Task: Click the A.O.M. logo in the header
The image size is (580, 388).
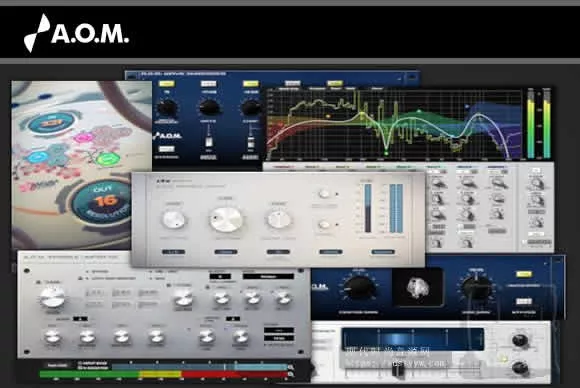Action: (x=76, y=33)
